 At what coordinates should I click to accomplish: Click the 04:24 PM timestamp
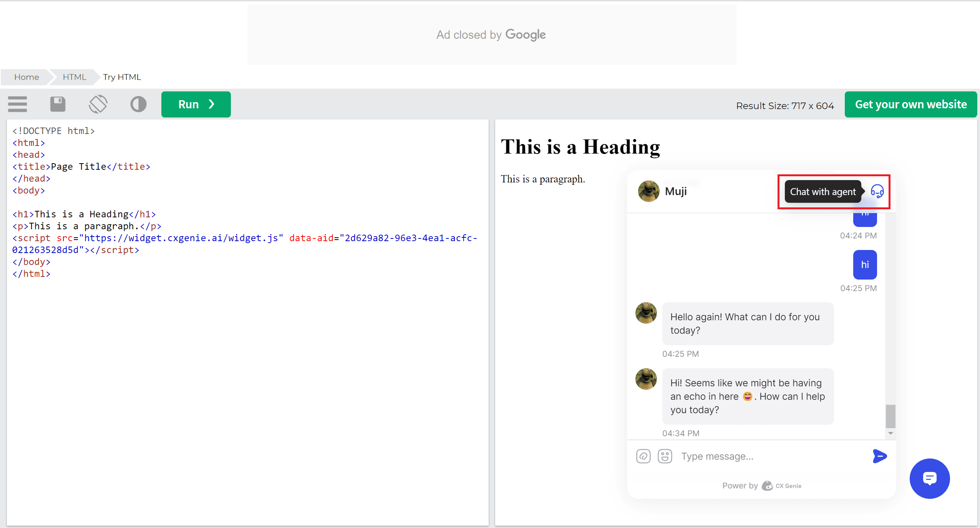coord(858,236)
